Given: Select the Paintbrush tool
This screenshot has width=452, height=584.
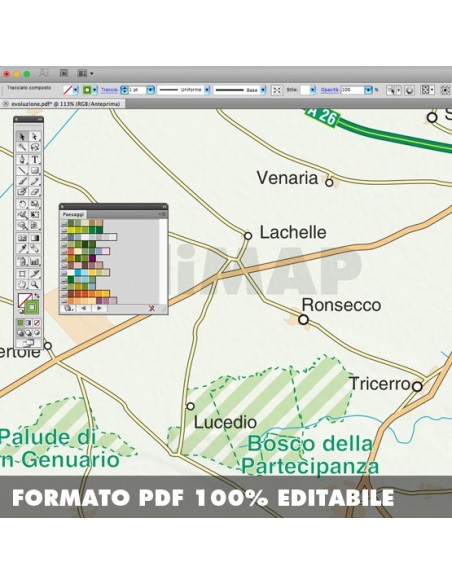Looking at the screenshot, I should [22, 181].
